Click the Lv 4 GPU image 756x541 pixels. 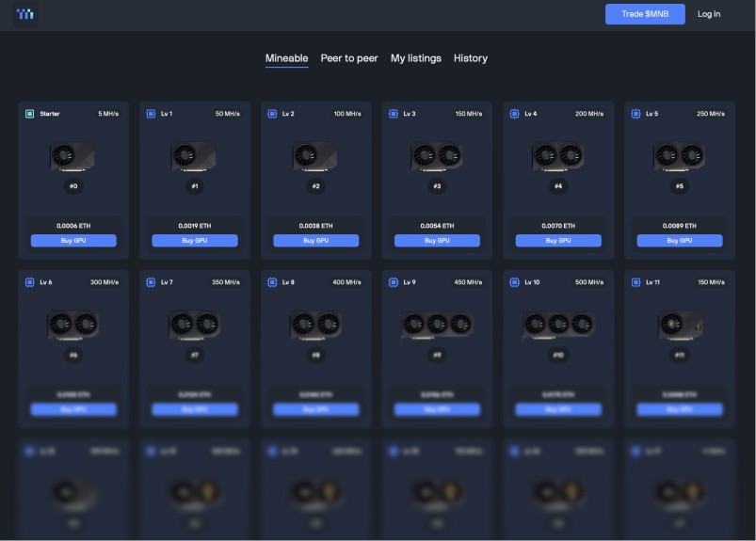(x=558, y=156)
